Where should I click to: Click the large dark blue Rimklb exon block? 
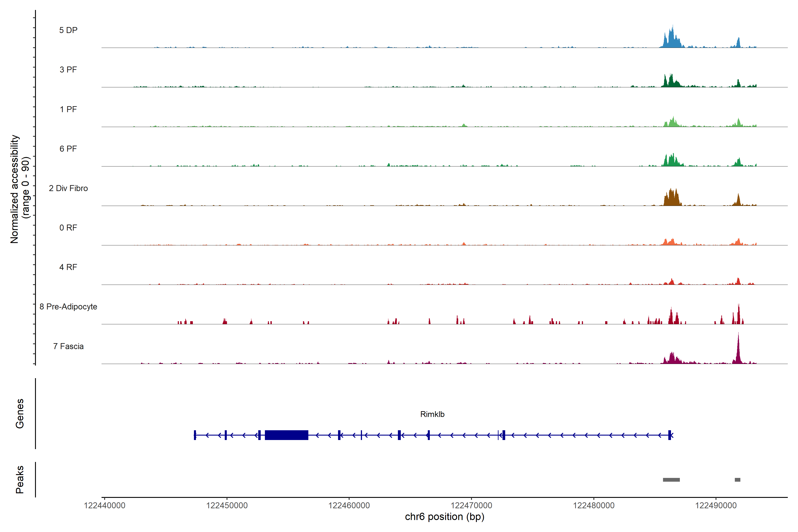(x=286, y=435)
